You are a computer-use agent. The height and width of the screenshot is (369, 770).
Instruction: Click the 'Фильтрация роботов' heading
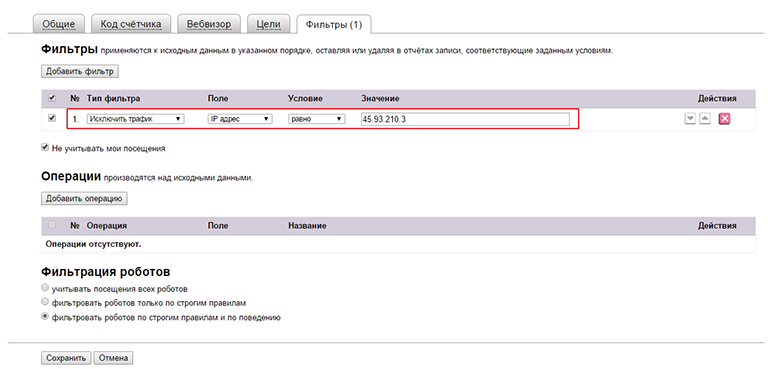point(106,272)
